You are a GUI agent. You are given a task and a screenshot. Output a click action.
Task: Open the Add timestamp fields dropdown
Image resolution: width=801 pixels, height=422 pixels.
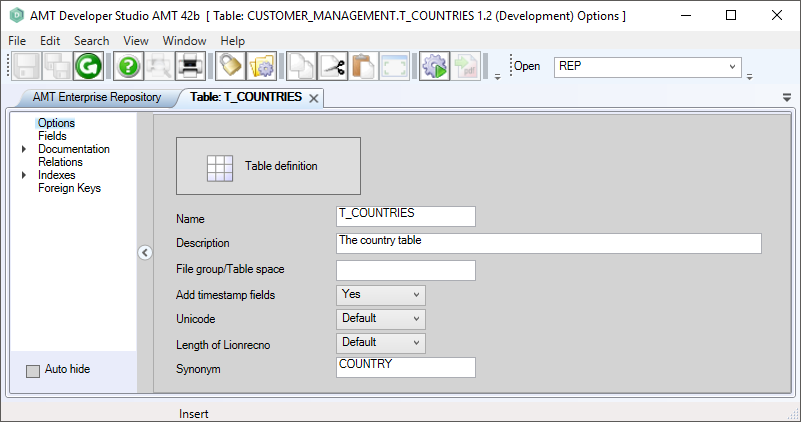point(416,295)
